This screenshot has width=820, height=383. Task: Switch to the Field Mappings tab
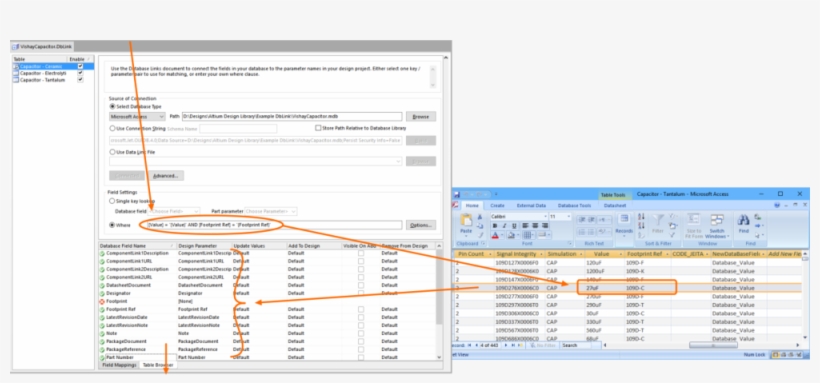coord(119,365)
